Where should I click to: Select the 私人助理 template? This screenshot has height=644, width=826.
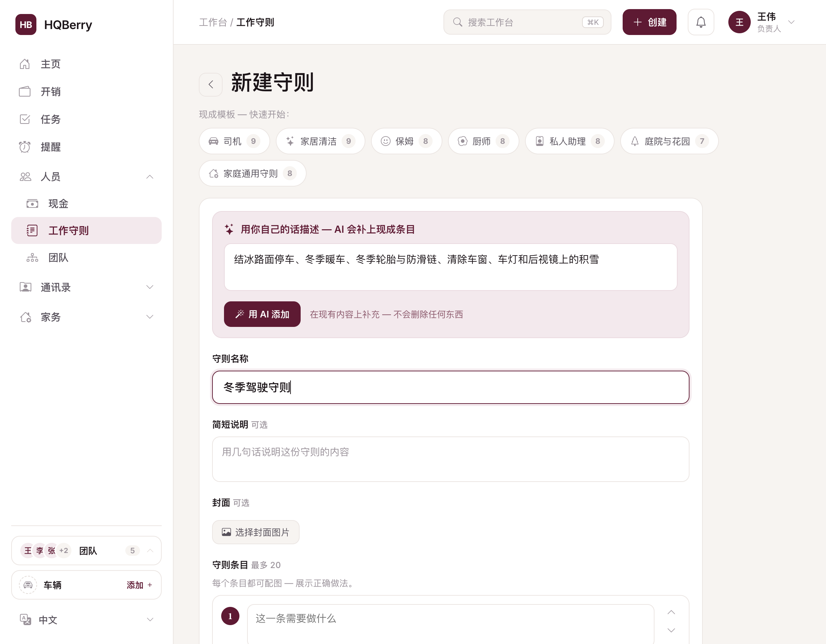569,141
